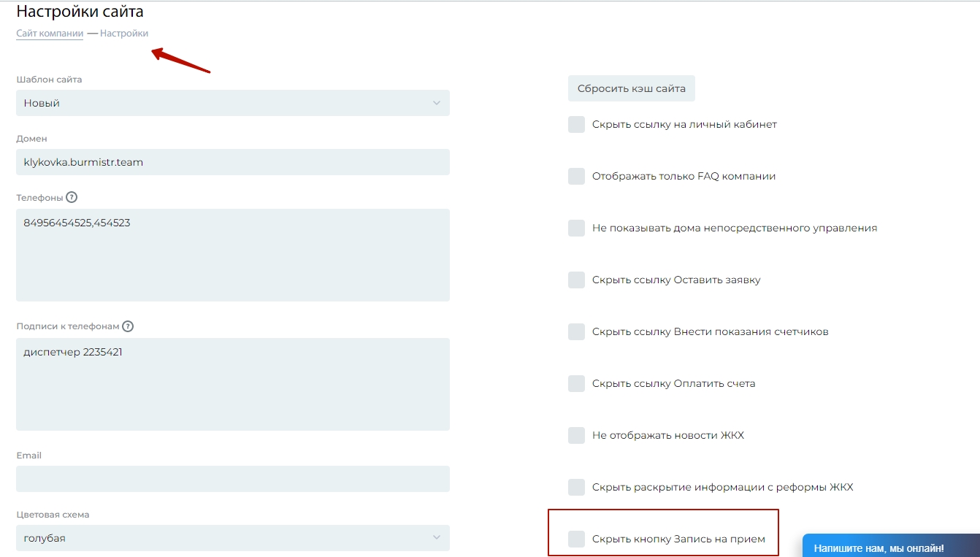
Task: Click the Подписи к телефонам text area
Action: click(x=232, y=384)
